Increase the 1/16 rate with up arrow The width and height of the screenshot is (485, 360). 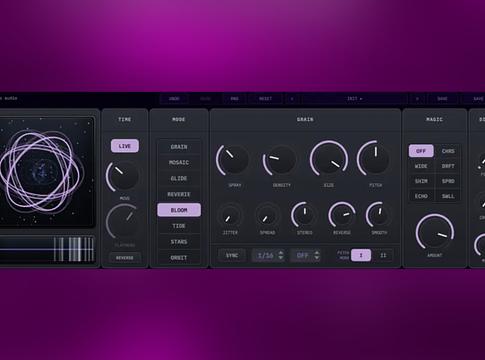tap(281, 253)
